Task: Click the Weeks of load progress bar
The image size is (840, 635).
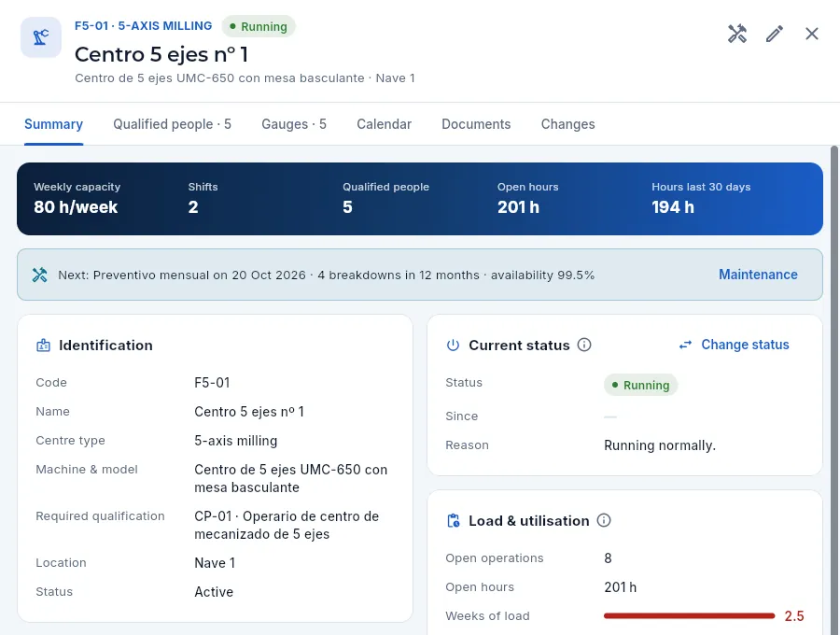Action: [689, 615]
